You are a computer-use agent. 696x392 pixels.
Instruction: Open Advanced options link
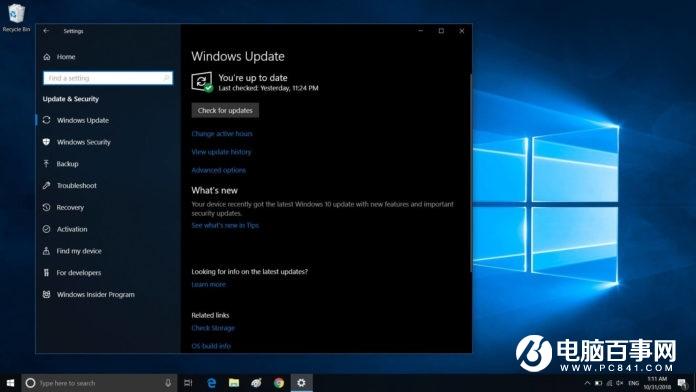click(x=218, y=170)
